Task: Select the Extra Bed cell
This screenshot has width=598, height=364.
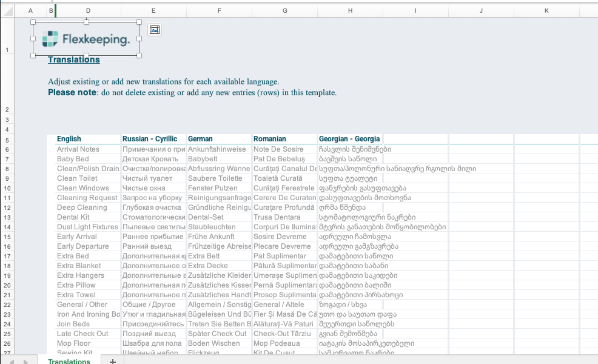Action: pos(88,256)
